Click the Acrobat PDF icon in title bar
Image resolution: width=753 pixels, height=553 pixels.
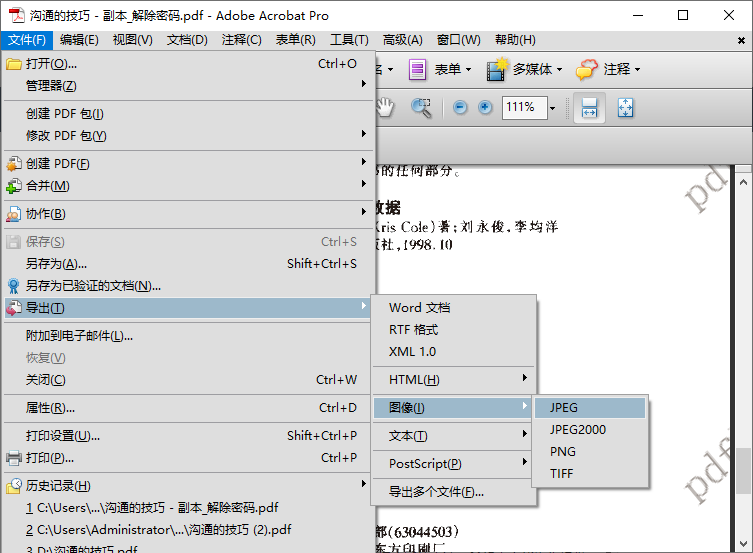coord(17,15)
